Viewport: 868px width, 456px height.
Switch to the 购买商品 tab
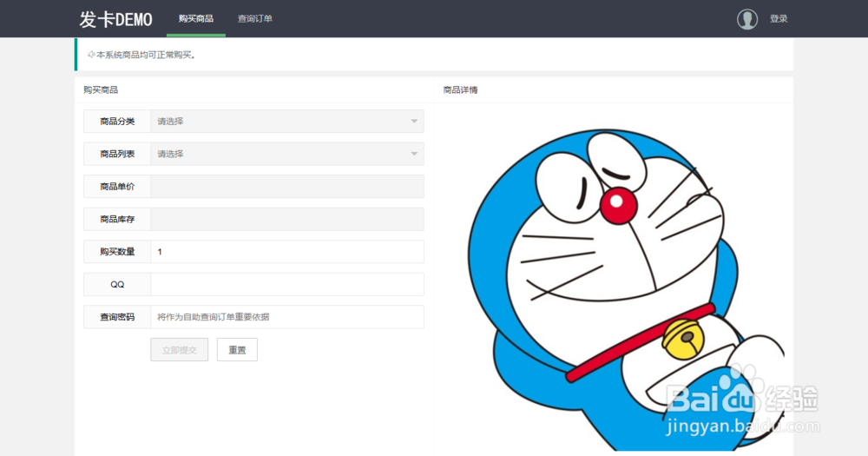coord(196,19)
